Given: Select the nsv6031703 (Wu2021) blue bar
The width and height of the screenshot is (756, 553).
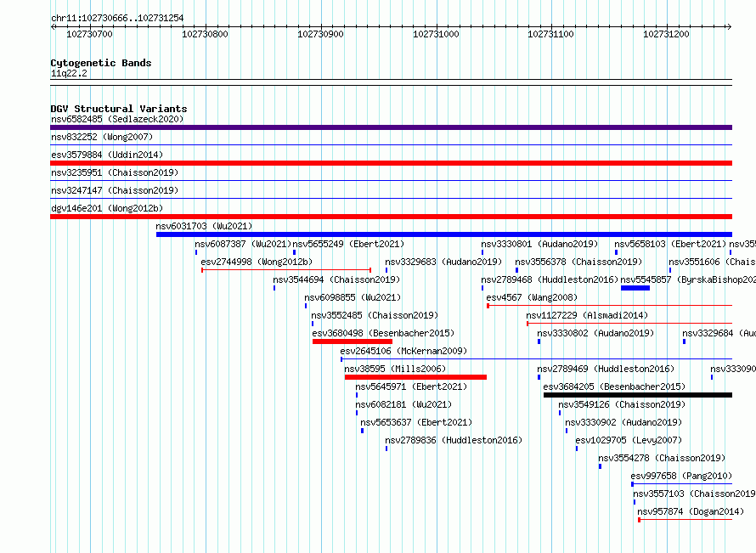Looking at the screenshot, I should point(444,234).
